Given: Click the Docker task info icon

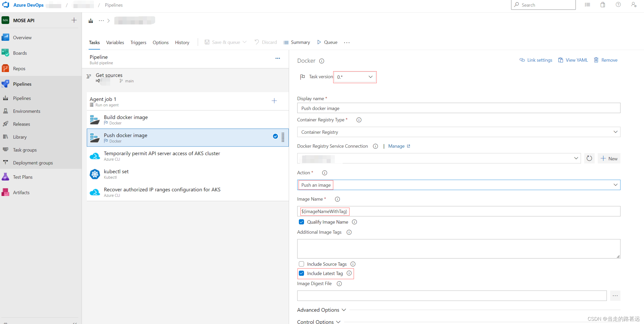Looking at the screenshot, I should pyautogui.click(x=321, y=61).
